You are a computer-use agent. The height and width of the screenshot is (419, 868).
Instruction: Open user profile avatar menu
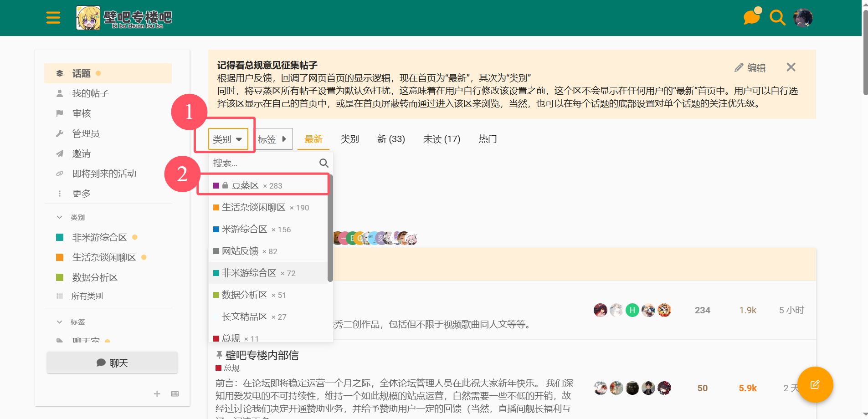803,18
